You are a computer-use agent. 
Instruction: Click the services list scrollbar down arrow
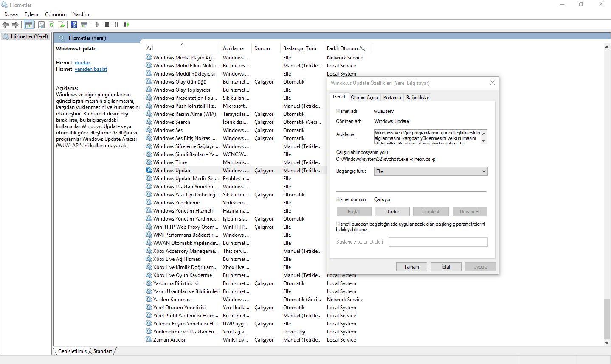(x=607, y=342)
